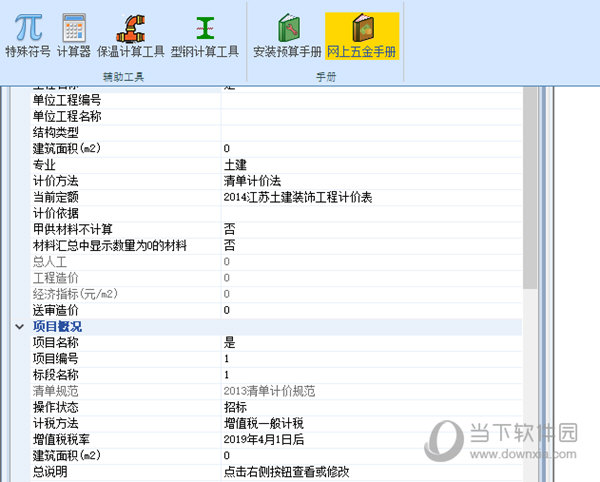Select the 经济指标(元/m2) row label
Image resolution: width=600 pixels, height=482 pixels.
click(x=75, y=294)
